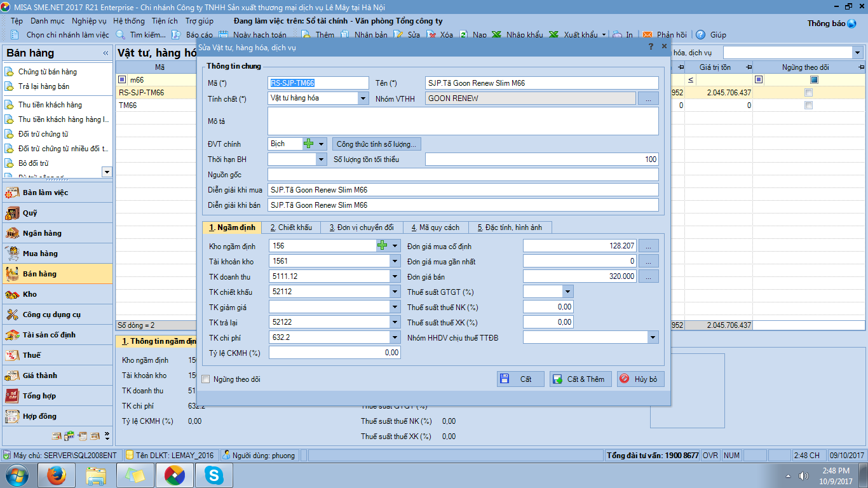Image resolution: width=868 pixels, height=488 pixels.
Task: Open the Mua hàng module
Action: 57,254
